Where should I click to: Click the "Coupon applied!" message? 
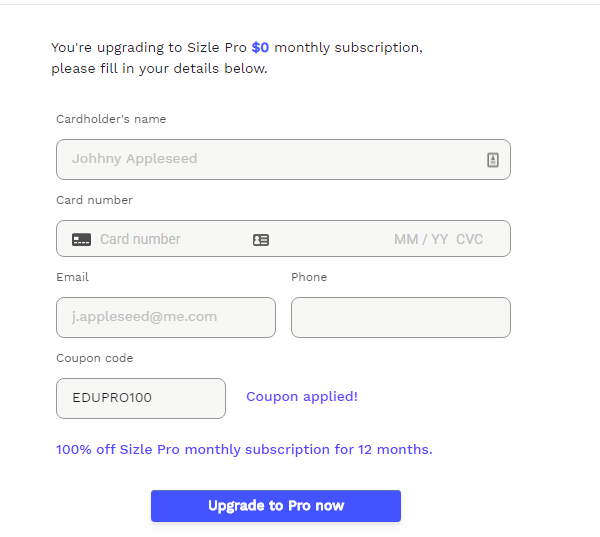pos(302,397)
